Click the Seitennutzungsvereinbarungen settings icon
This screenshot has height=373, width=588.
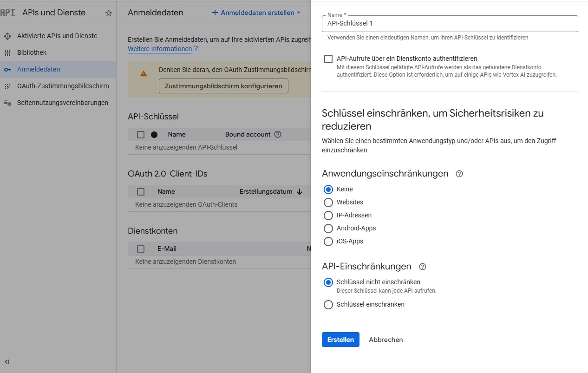tap(7, 103)
